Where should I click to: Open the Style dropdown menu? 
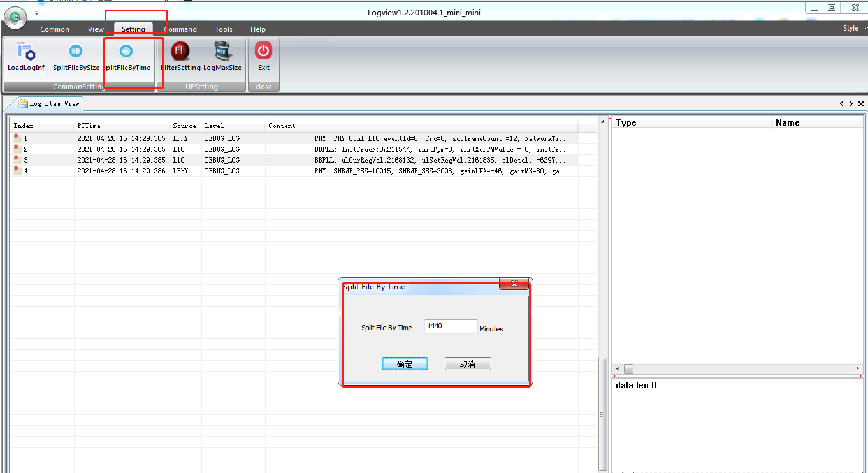coord(854,29)
